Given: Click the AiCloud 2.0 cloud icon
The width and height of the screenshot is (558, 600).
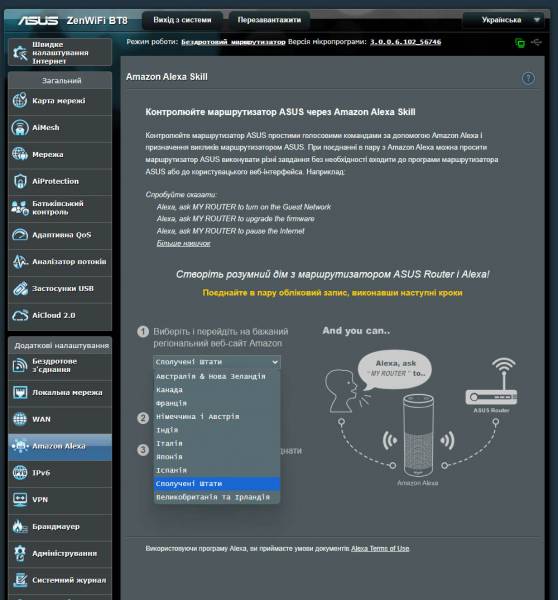Looking at the screenshot, I should point(20,315).
